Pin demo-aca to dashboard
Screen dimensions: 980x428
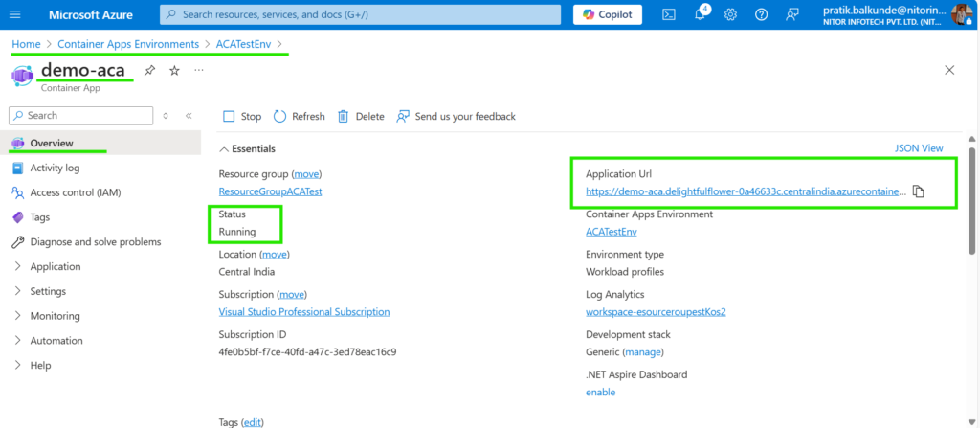149,70
